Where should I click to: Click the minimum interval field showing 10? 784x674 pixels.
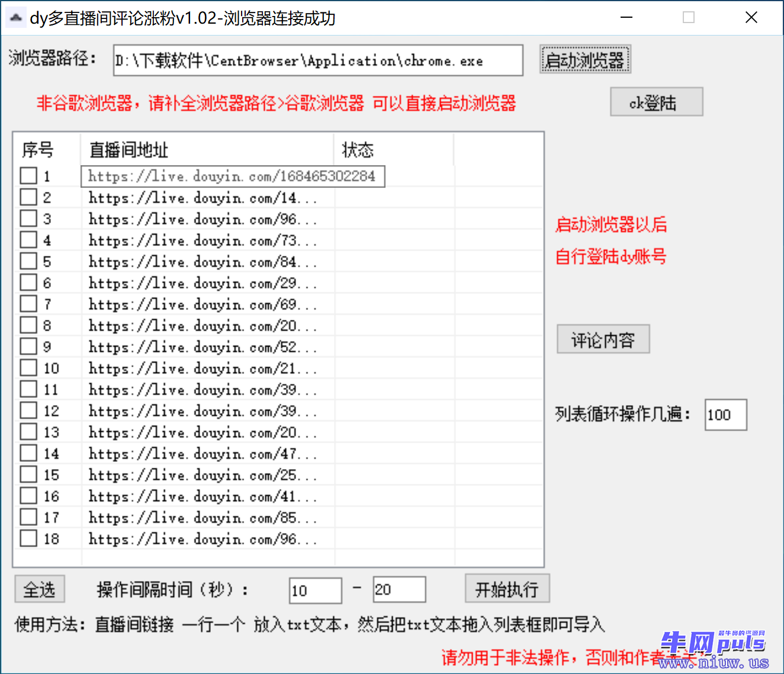316,590
